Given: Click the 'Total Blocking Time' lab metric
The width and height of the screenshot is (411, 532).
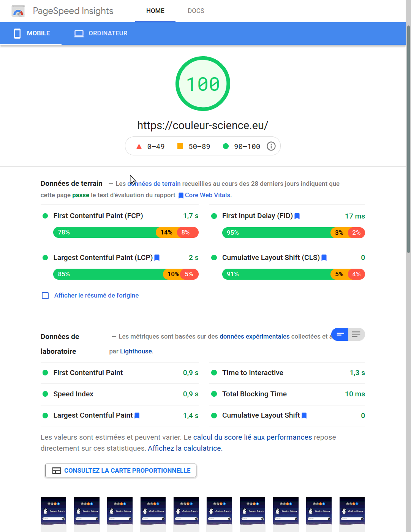Looking at the screenshot, I should pyautogui.click(x=255, y=394).
